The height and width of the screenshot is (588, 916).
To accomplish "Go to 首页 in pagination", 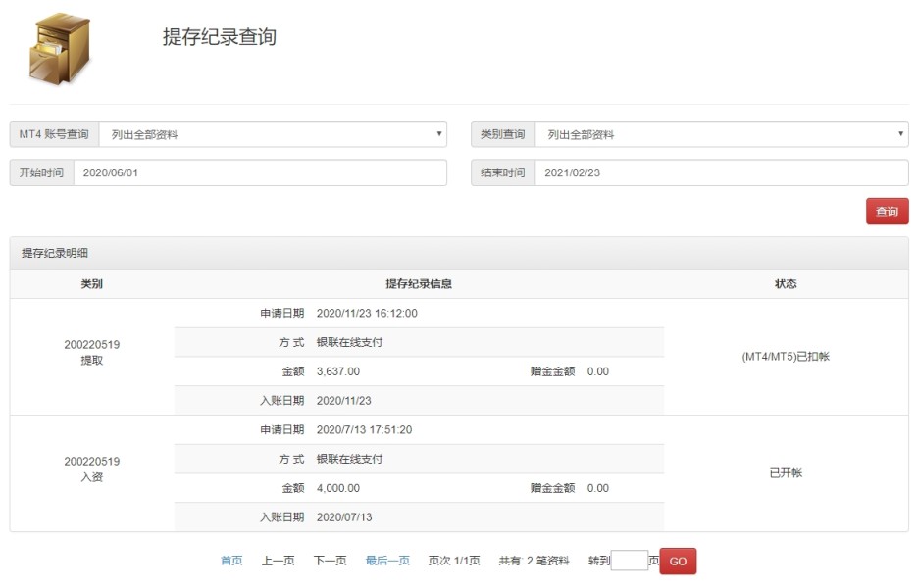I will tap(231, 561).
